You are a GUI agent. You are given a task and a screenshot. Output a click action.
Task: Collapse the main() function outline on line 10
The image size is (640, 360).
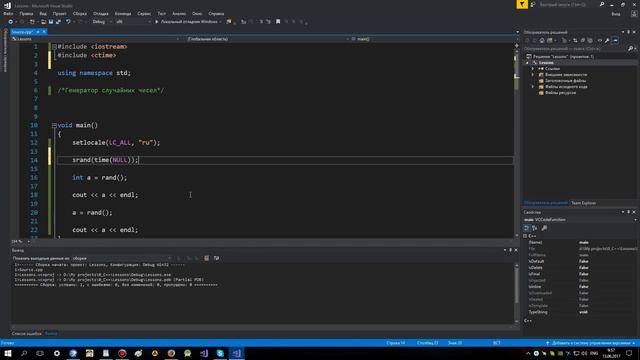point(54,125)
